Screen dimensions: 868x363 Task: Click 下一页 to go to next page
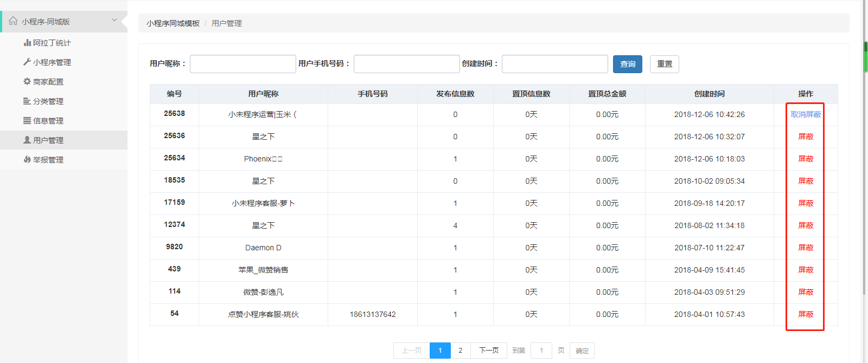pos(489,351)
